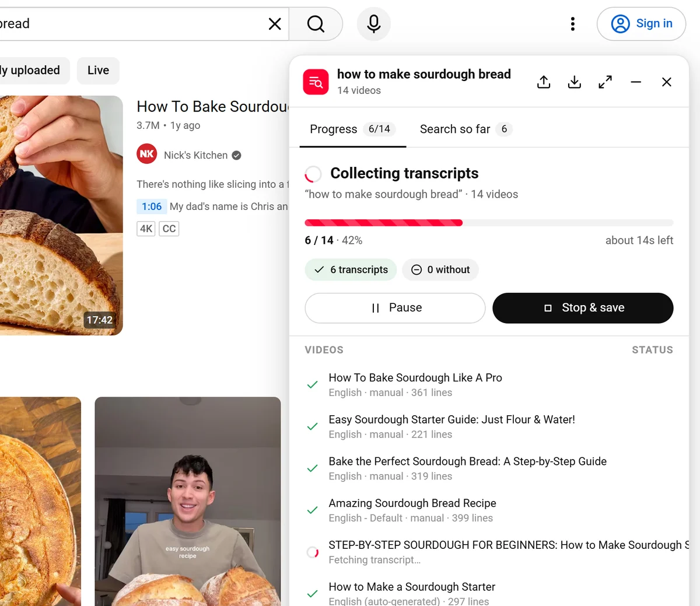Open the easy sourdough recipe short thumbnail
The height and width of the screenshot is (606, 700).
pos(188,502)
